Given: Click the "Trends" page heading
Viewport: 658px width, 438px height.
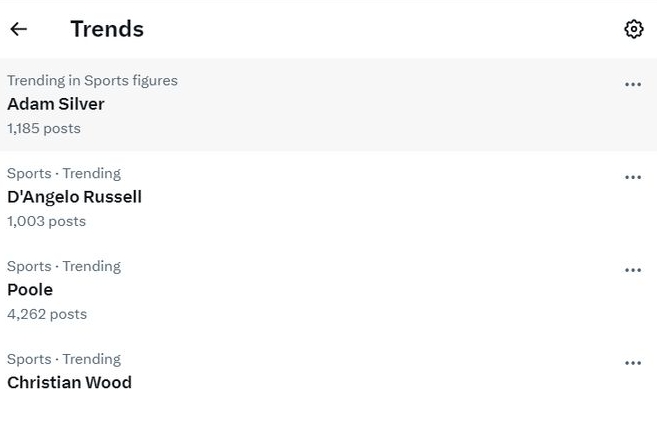Looking at the screenshot, I should [107, 29].
